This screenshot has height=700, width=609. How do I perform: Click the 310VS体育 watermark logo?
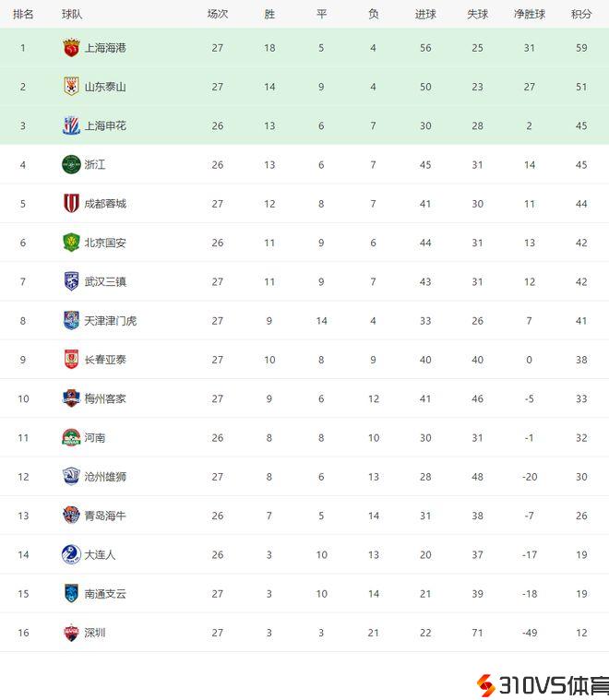pos(543,685)
